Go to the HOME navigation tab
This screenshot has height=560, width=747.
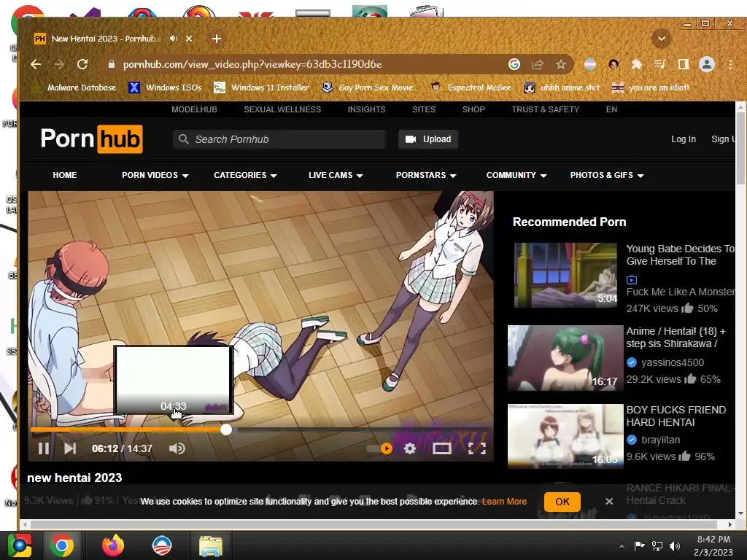coord(65,175)
